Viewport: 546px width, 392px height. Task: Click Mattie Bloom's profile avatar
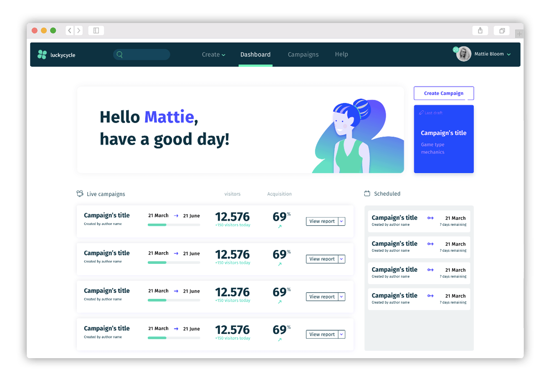(464, 54)
